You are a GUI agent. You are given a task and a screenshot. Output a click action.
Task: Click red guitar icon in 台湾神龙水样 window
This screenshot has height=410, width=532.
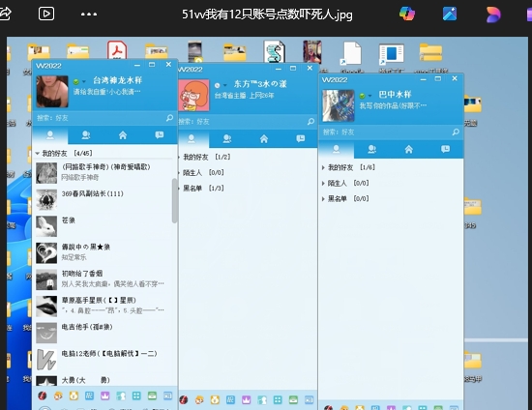pyautogui.click(x=43, y=395)
